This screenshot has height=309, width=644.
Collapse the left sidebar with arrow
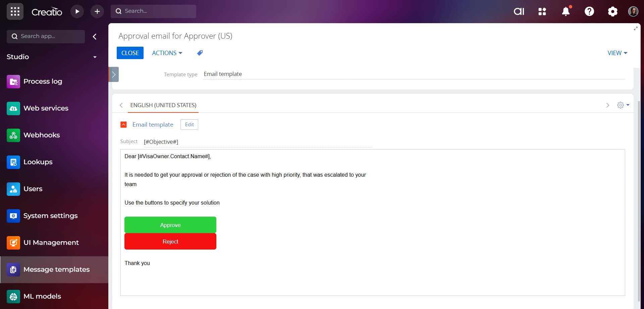(95, 37)
